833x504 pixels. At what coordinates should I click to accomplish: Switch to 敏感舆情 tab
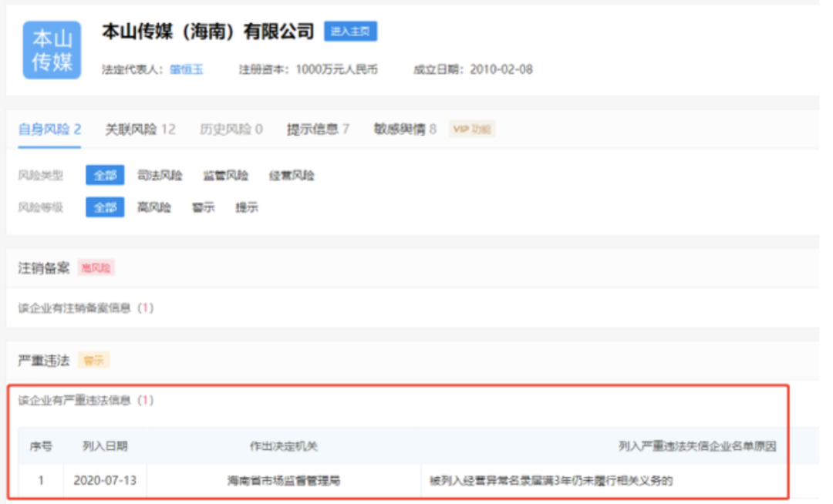[x=405, y=129]
